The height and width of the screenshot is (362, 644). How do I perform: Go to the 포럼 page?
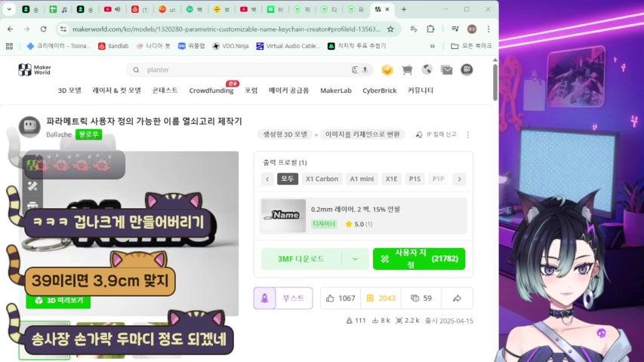(x=251, y=90)
